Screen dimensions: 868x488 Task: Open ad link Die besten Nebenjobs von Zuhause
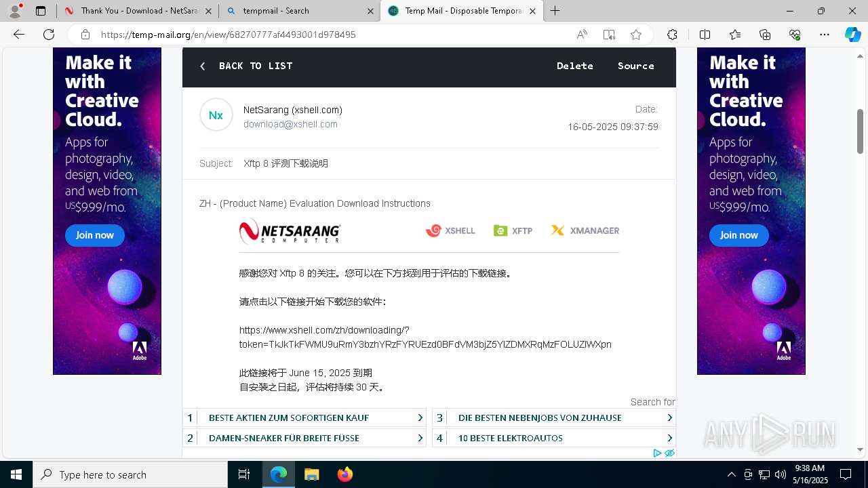[x=554, y=418]
